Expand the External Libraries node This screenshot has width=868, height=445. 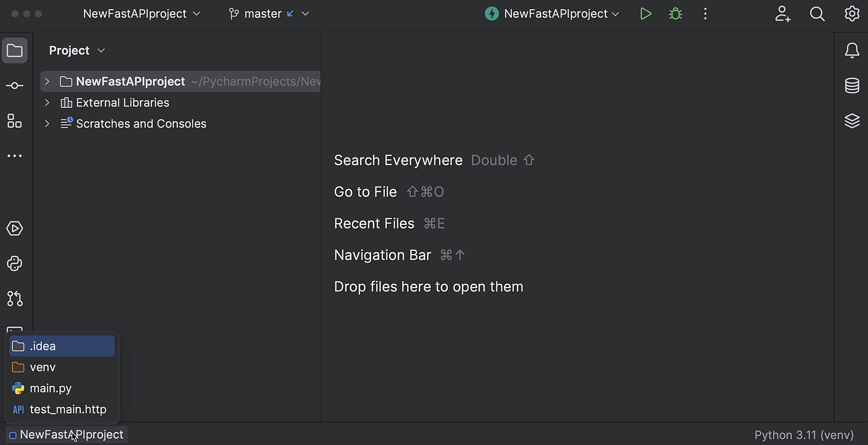pyautogui.click(x=47, y=102)
